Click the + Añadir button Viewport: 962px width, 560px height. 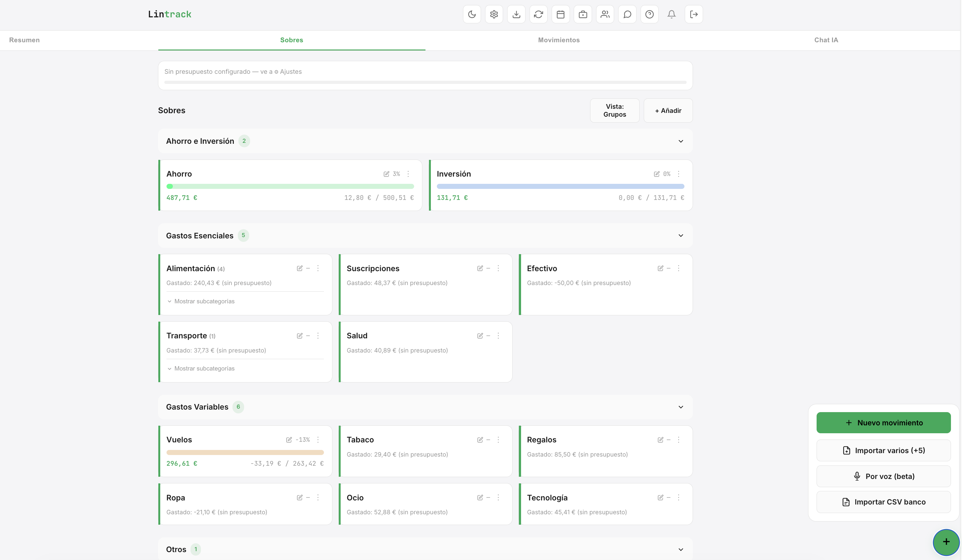(x=668, y=111)
